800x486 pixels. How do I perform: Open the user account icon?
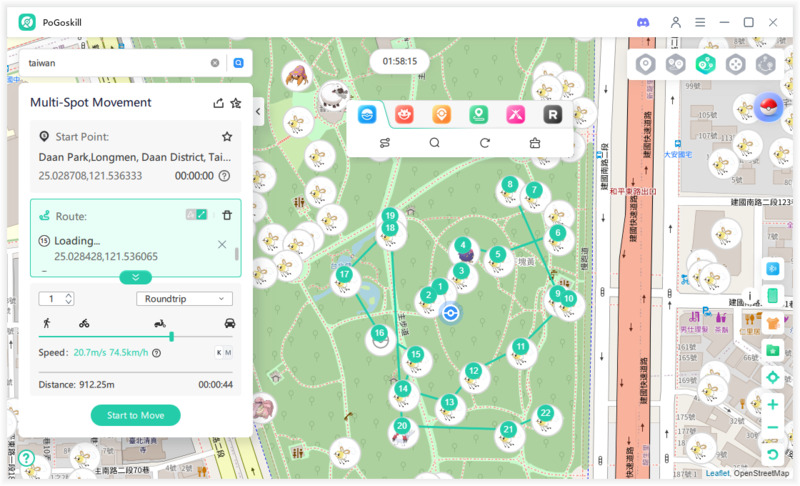(676, 22)
